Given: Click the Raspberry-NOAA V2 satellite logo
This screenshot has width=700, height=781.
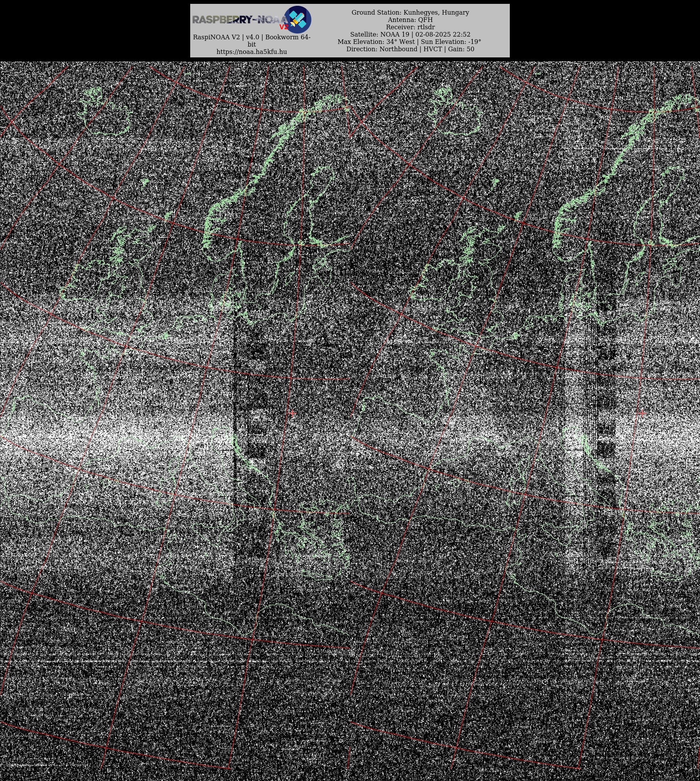Looking at the screenshot, I should (x=298, y=19).
